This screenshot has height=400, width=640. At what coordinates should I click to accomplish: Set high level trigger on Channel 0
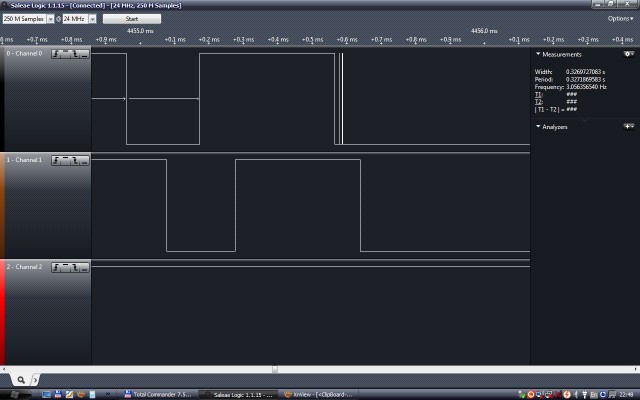(65, 54)
